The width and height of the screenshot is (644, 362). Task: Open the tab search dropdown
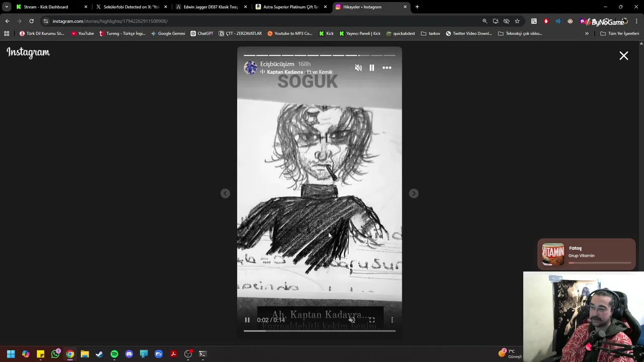(x=7, y=7)
